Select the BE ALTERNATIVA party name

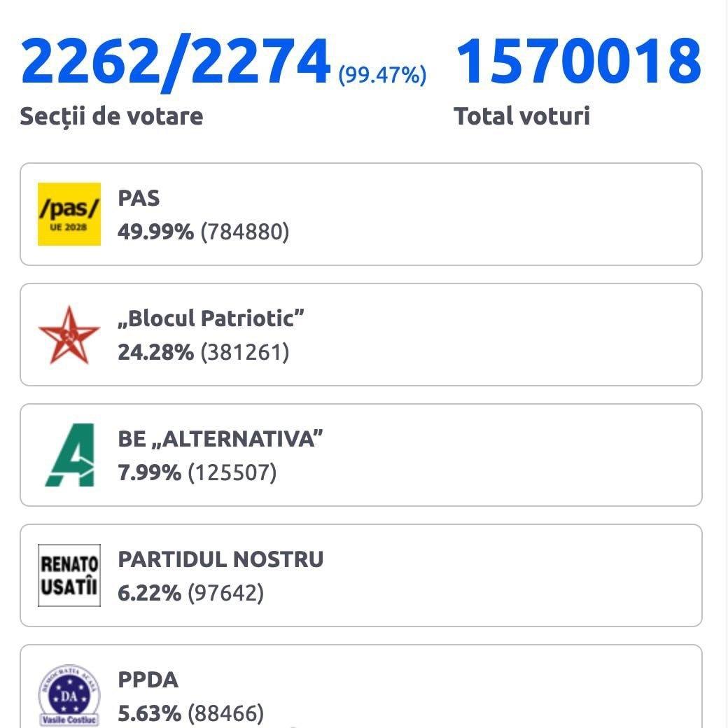tap(220, 439)
